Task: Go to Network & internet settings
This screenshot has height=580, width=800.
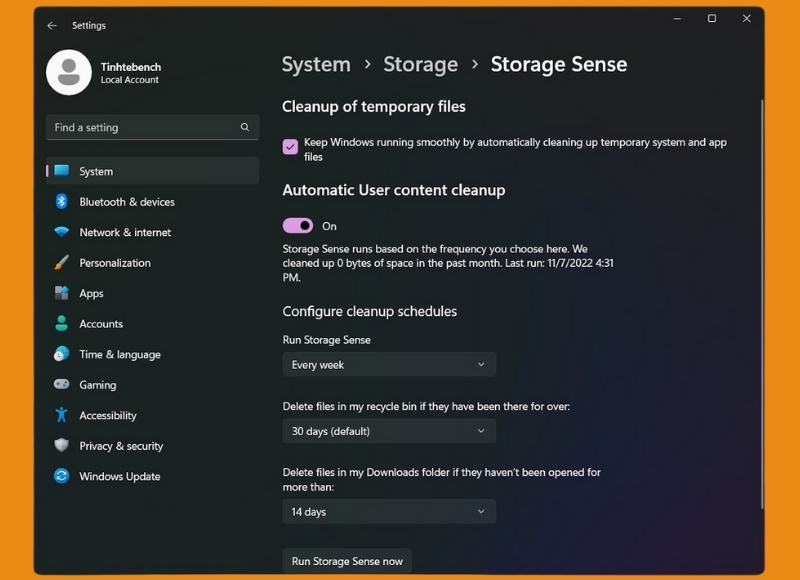Action: (152, 232)
